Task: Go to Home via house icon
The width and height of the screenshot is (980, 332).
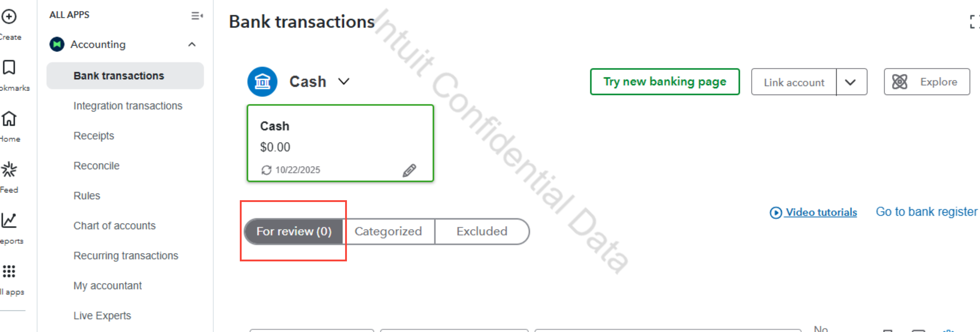Action: (x=9, y=119)
